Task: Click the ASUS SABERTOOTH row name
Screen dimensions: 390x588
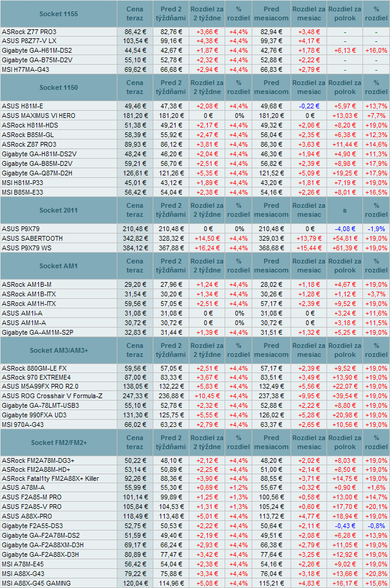Action: click(x=32, y=238)
